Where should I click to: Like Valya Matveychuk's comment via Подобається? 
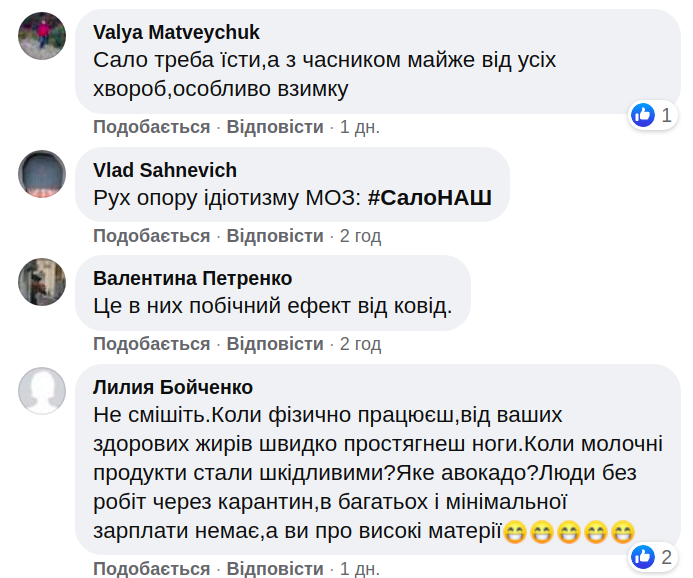(152, 127)
